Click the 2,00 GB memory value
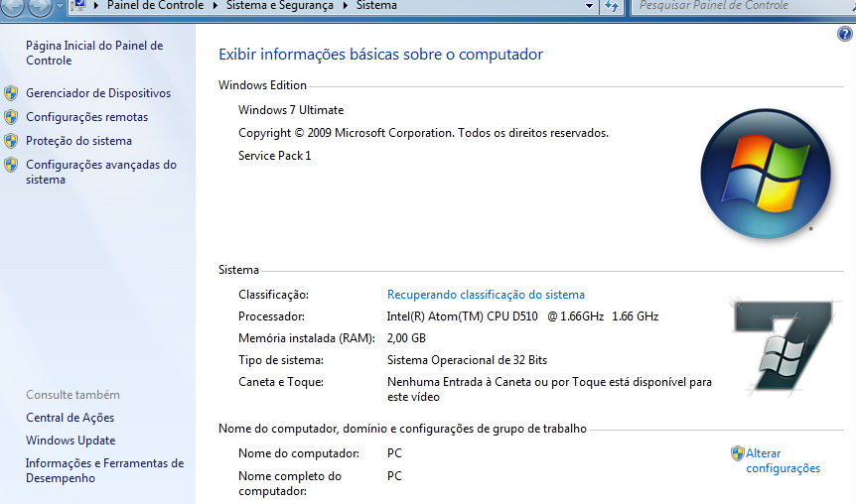The height and width of the screenshot is (504, 856). (406, 338)
